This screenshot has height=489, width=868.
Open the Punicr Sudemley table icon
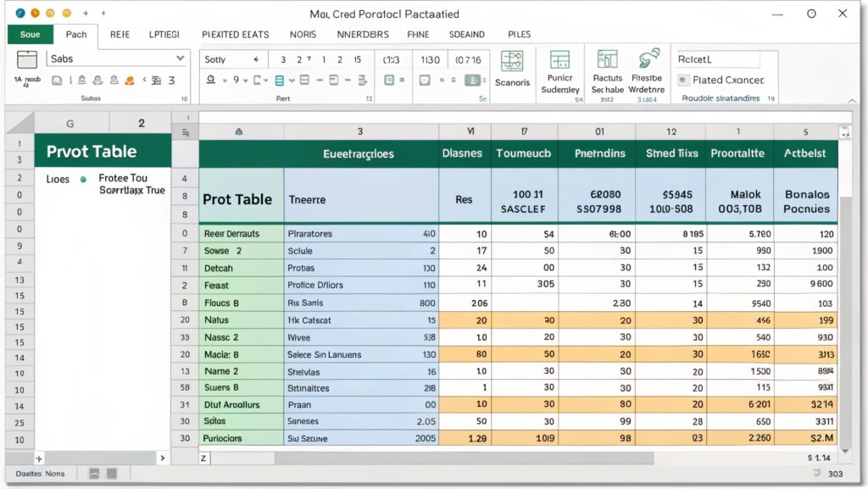click(559, 59)
